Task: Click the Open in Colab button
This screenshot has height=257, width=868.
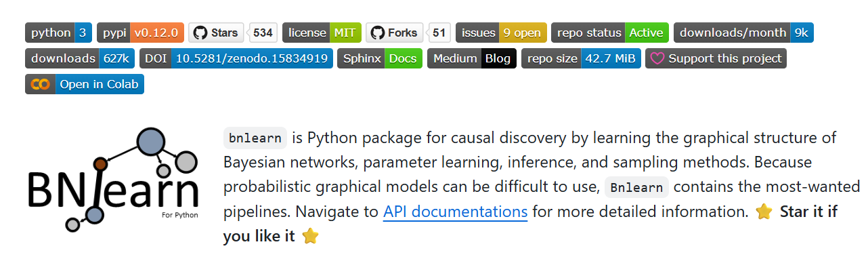Action: pyautogui.click(x=85, y=84)
